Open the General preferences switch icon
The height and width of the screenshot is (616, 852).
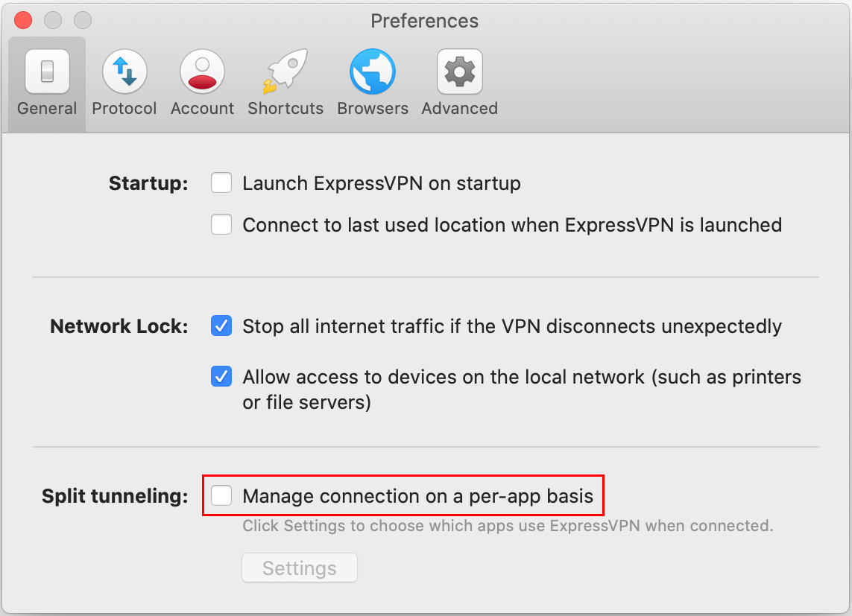tap(47, 72)
